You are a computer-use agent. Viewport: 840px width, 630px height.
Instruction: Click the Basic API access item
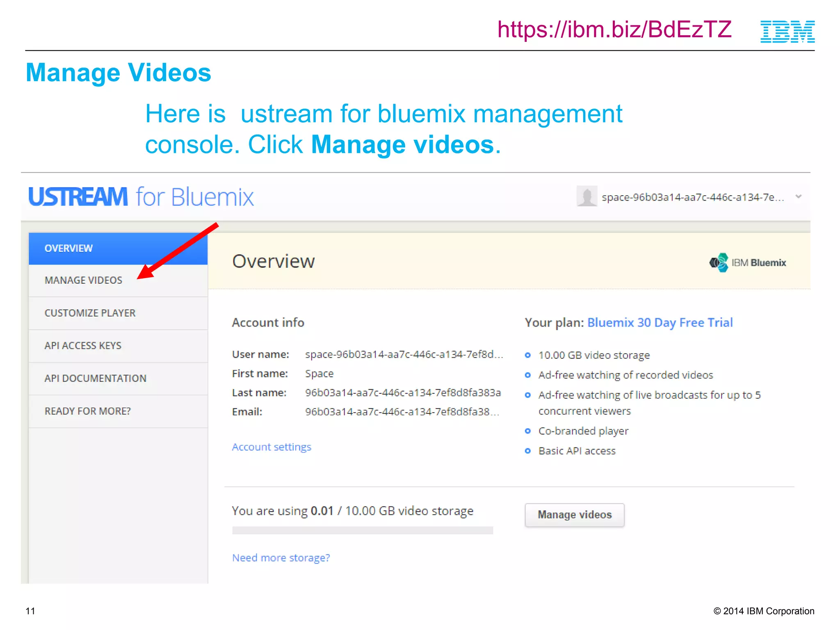click(577, 451)
